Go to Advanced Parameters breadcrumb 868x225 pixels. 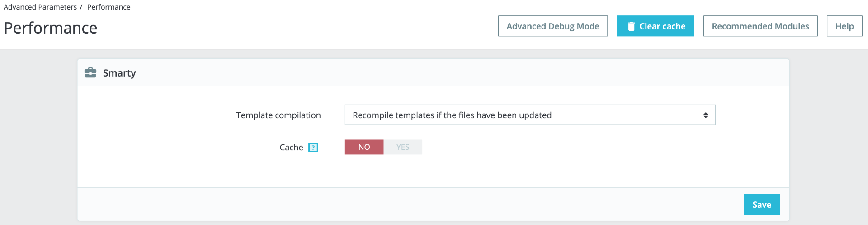click(40, 7)
